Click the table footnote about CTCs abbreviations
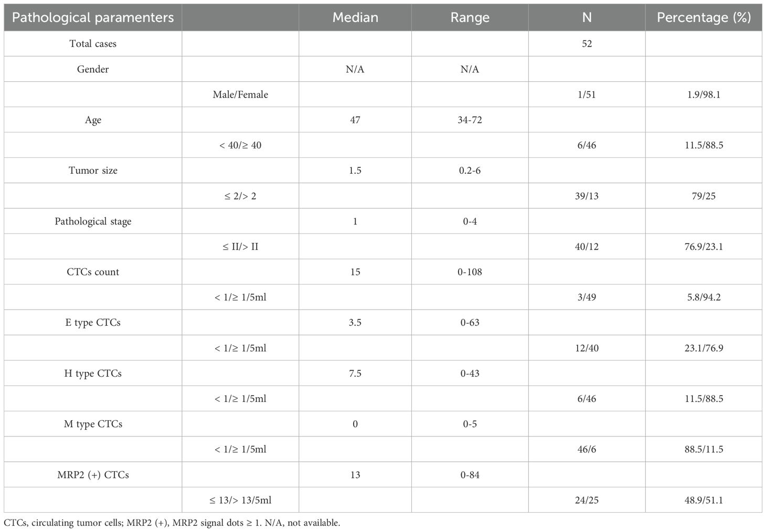The width and height of the screenshot is (766, 532). (x=172, y=523)
